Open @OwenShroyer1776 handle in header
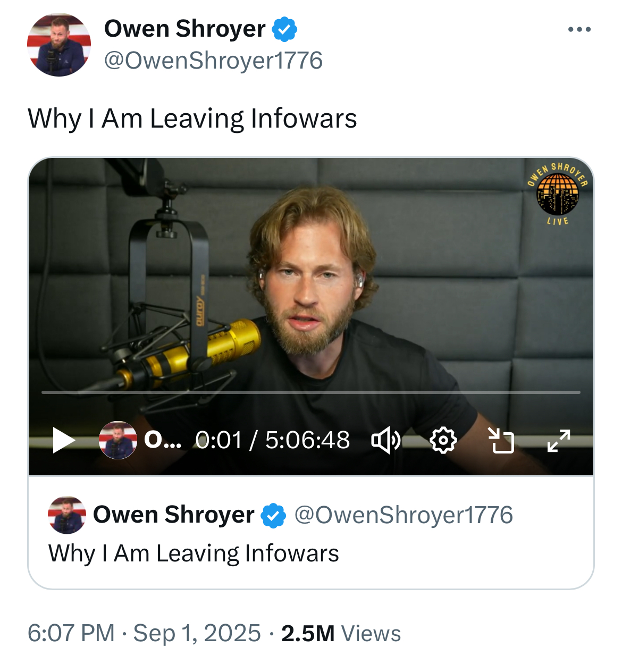The image size is (622, 672). (x=213, y=61)
